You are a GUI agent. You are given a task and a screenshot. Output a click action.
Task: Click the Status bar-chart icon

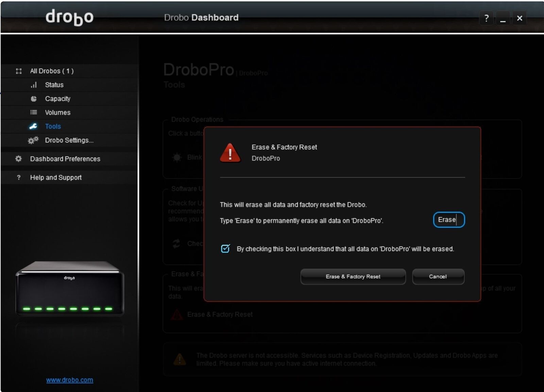(34, 85)
